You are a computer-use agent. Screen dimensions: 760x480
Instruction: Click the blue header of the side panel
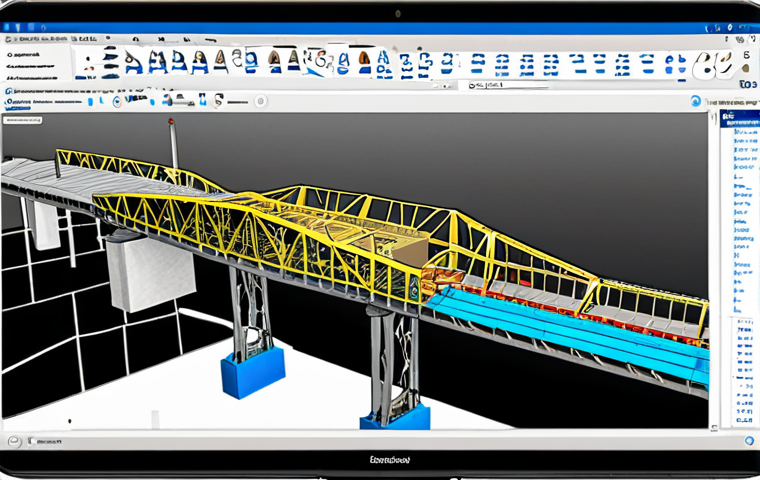tap(739, 118)
